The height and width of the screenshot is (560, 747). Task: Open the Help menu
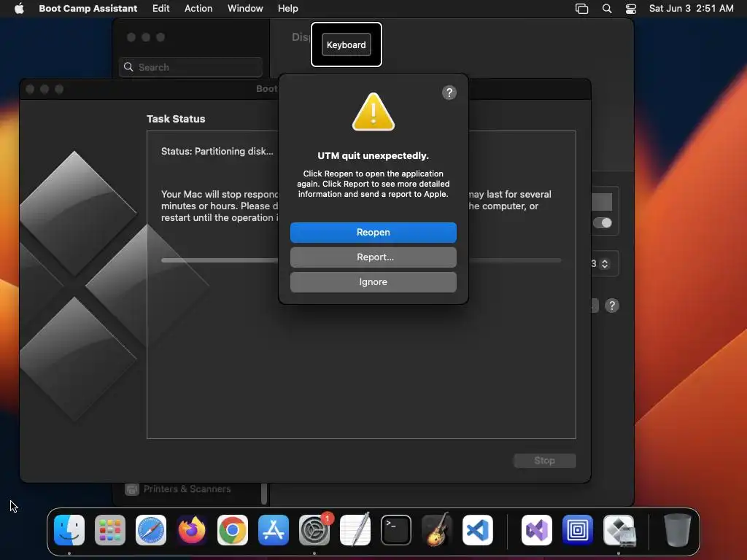click(x=287, y=9)
